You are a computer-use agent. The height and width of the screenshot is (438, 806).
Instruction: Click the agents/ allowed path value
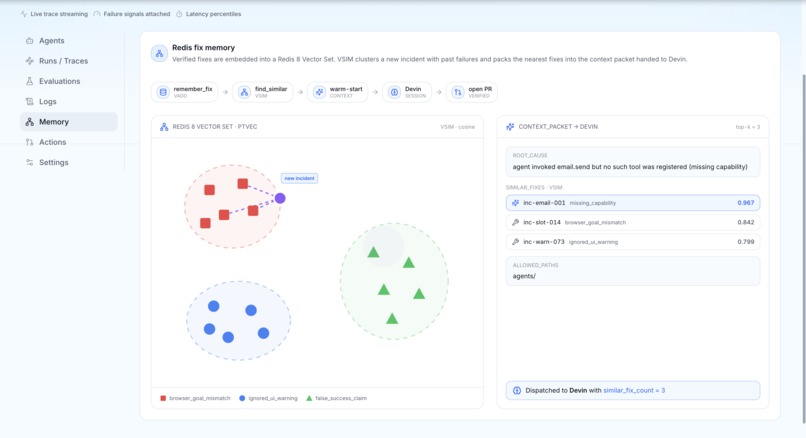[x=524, y=277]
